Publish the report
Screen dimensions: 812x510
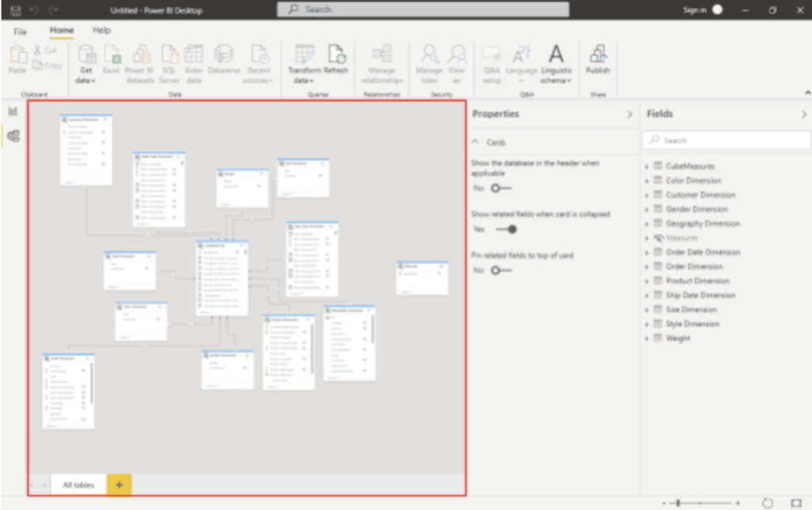[x=598, y=59]
